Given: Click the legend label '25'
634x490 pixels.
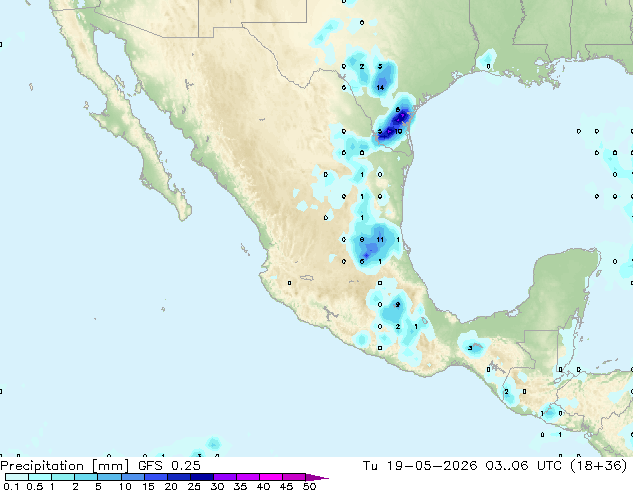Looking at the screenshot, I should coord(194,486).
